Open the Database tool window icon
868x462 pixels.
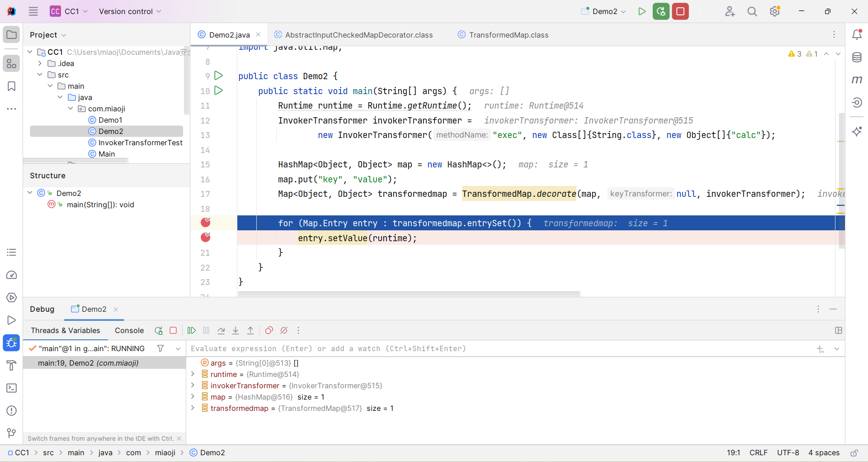tap(857, 57)
